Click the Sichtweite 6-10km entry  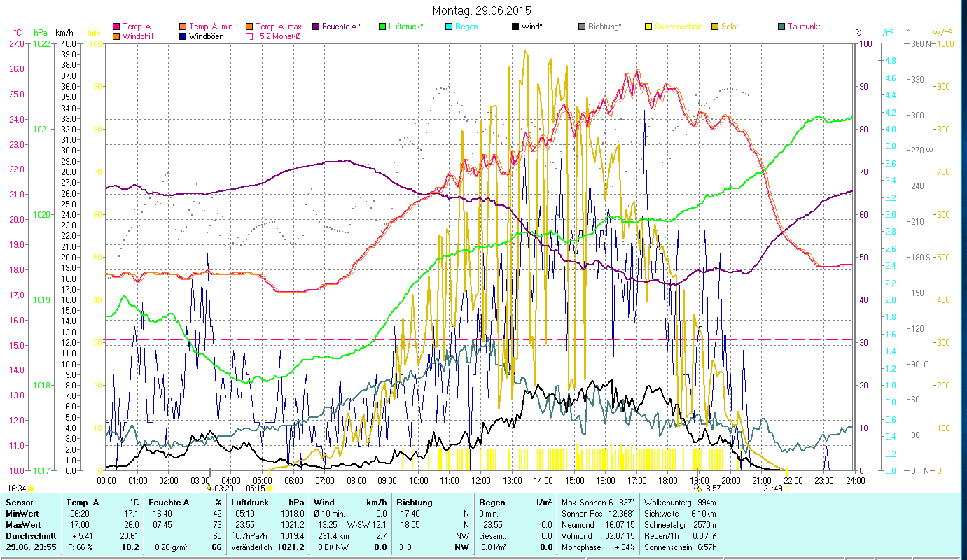681,514
